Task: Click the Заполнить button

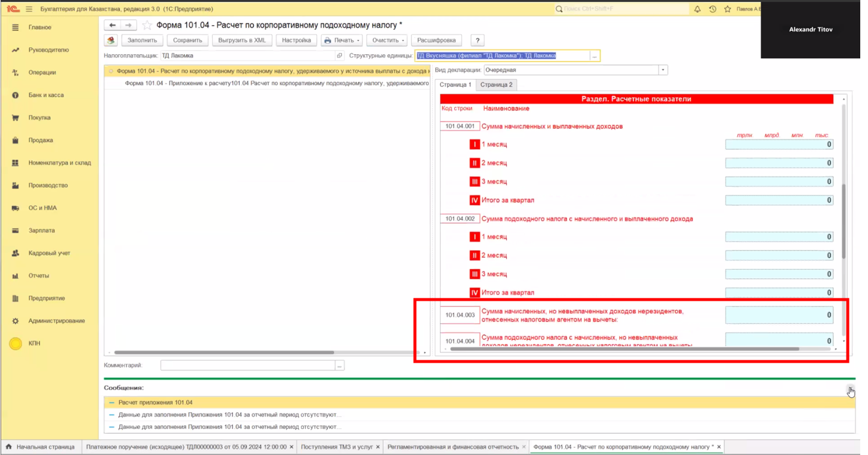Action: [142, 40]
